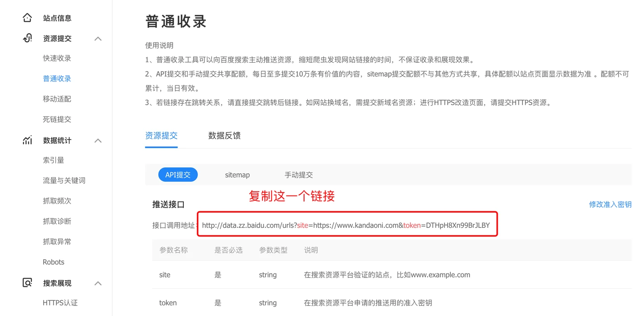Viewport: 644px width, 316px height.
Task: Click the 搜索展现 search icon
Action: [27, 283]
